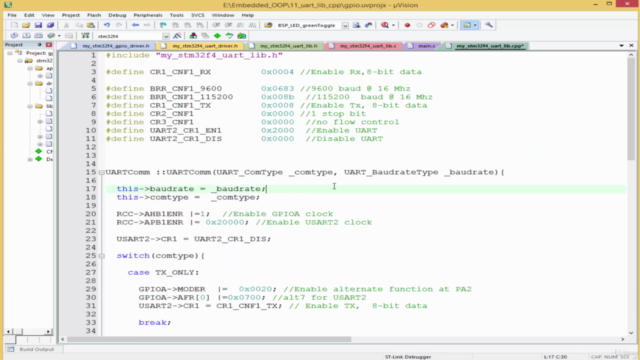Open Manage Project Items icon
This screenshot has height=360, width=640.
(x=193, y=36)
